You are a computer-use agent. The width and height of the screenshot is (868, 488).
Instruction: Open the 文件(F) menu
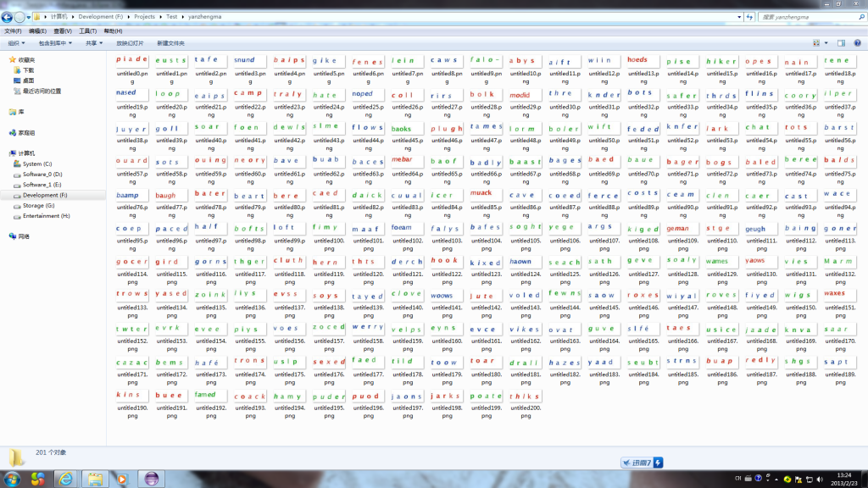(13, 31)
